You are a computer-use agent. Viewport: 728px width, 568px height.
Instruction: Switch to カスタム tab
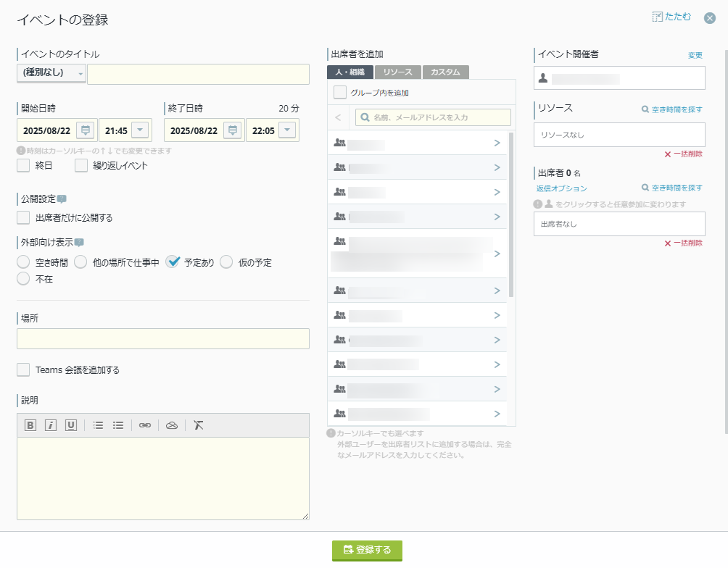click(x=446, y=72)
